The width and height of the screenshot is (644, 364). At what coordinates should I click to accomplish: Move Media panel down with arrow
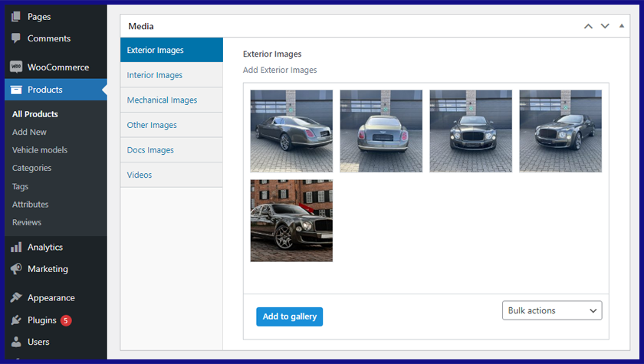tap(605, 26)
